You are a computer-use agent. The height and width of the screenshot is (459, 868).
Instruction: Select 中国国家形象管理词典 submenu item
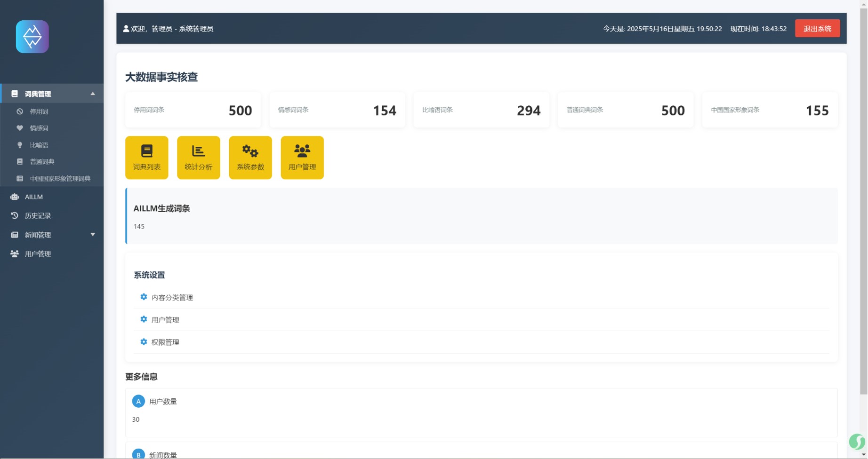60,179
